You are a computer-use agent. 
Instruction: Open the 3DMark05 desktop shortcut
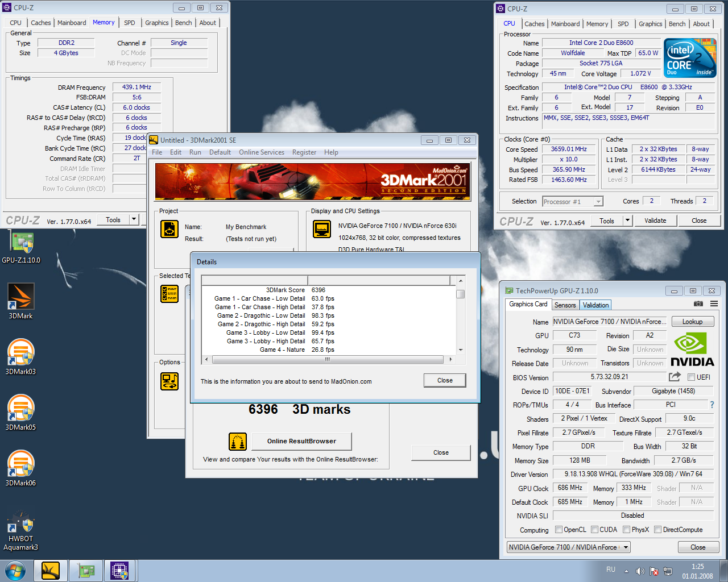21,411
